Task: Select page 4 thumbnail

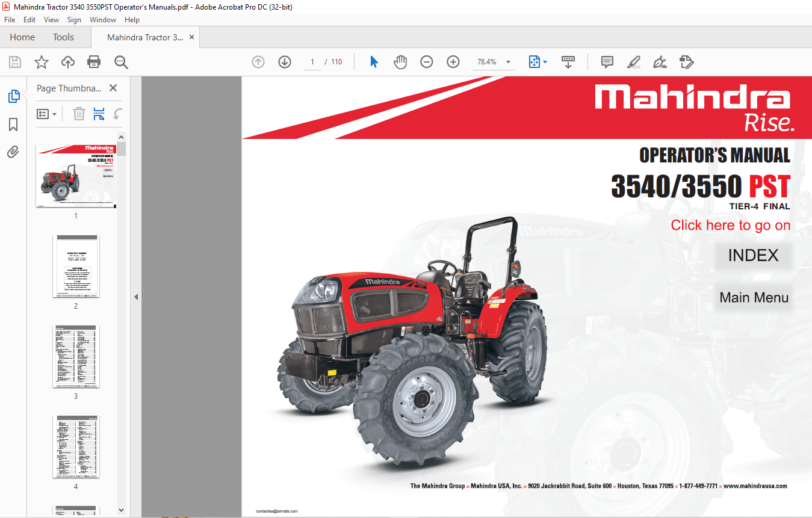Action: pos(76,446)
